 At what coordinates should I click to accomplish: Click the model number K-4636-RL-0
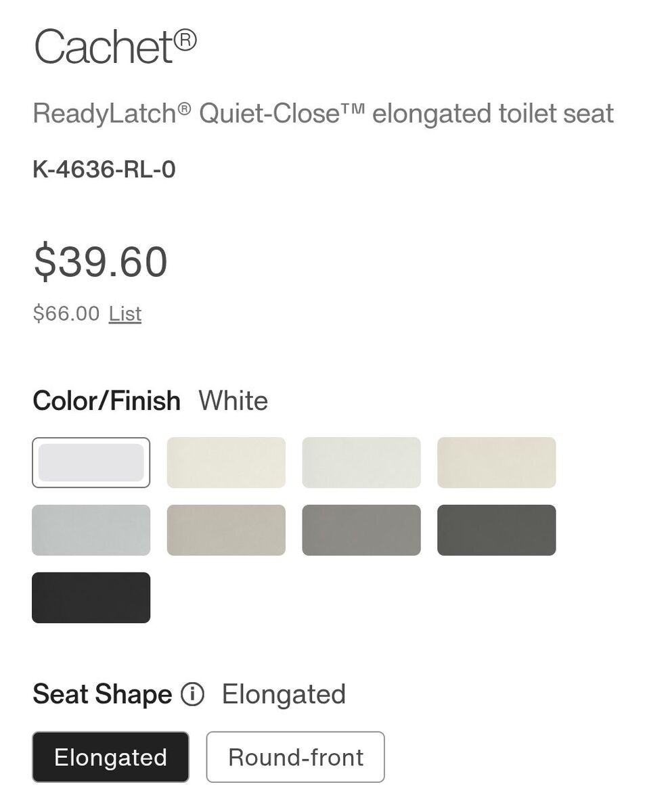tap(104, 169)
